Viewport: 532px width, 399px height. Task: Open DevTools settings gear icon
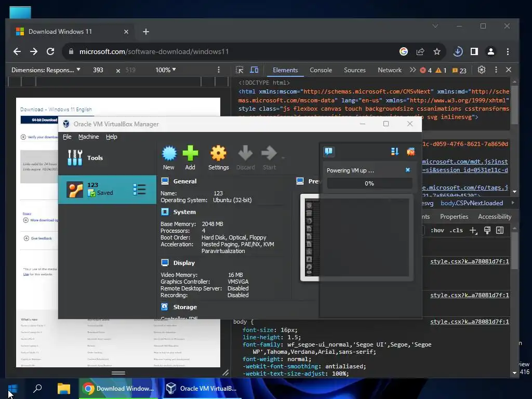point(481,70)
